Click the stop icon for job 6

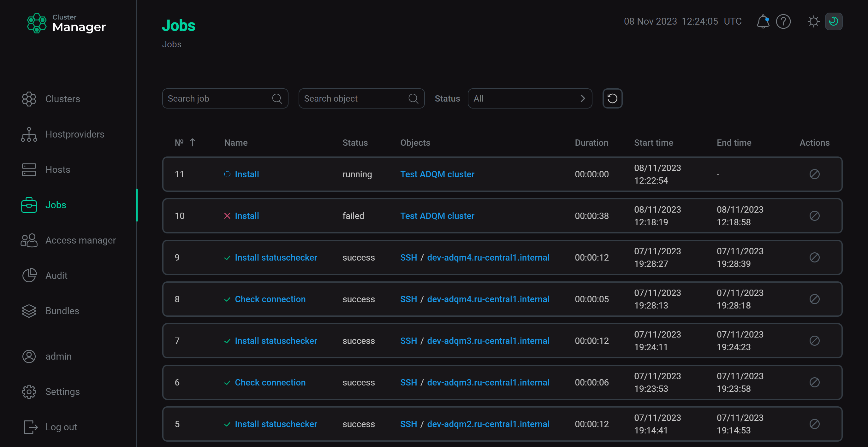pos(814,382)
